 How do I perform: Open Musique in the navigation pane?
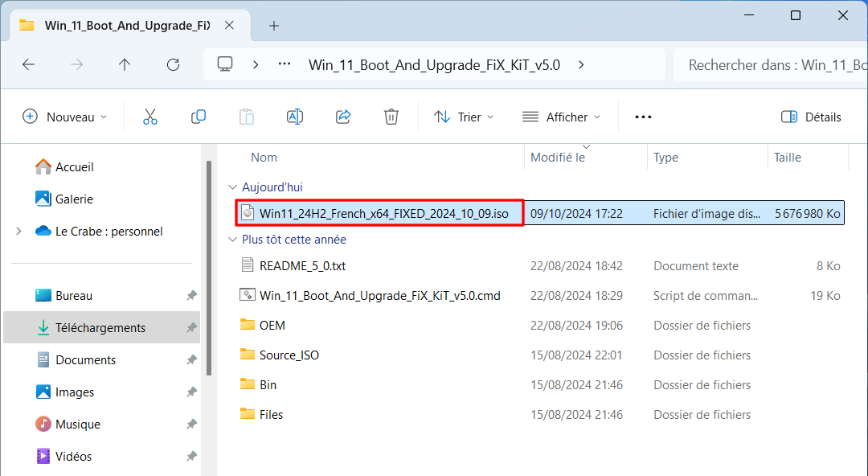[x=68, y=424]
